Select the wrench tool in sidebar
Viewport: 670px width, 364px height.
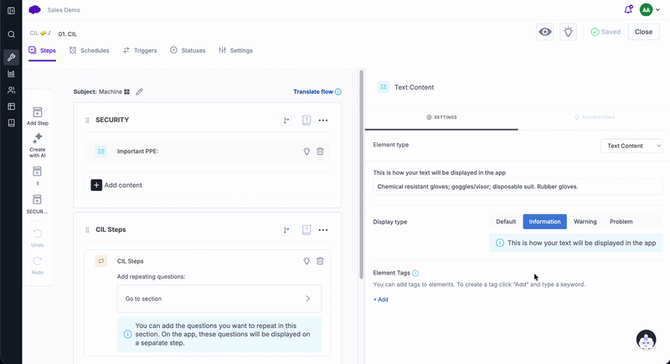click(11, 57)
